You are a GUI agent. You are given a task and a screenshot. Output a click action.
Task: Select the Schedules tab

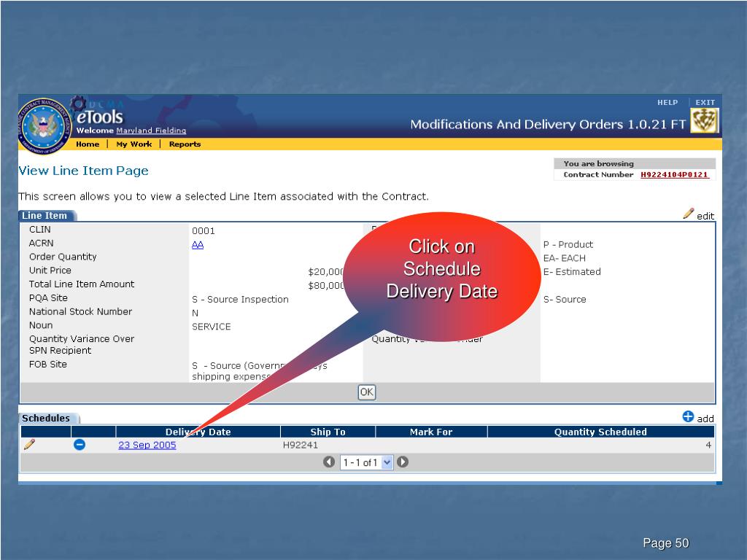click(x=47, y=419)
